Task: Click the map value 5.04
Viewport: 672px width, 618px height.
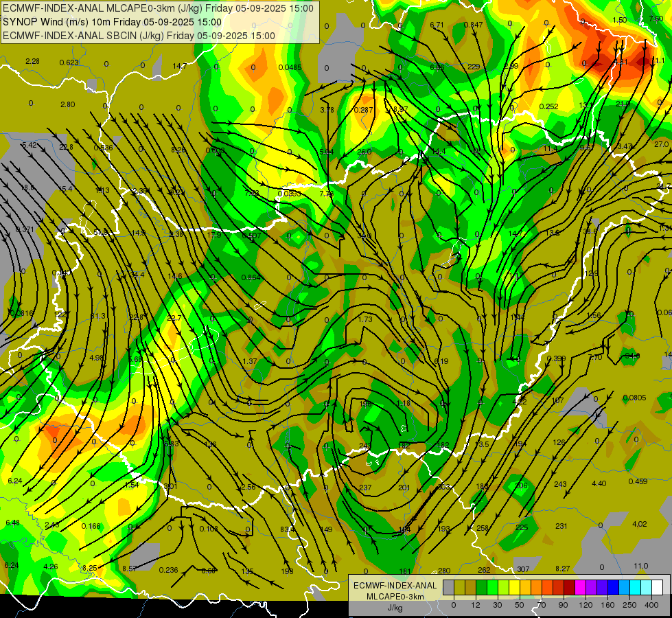Action: tap(327, 152)
